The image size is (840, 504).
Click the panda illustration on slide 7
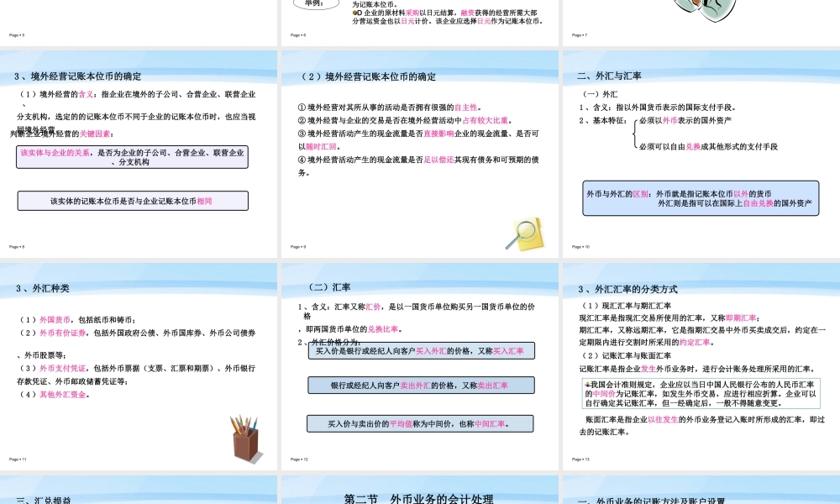[x=706, y=10]
